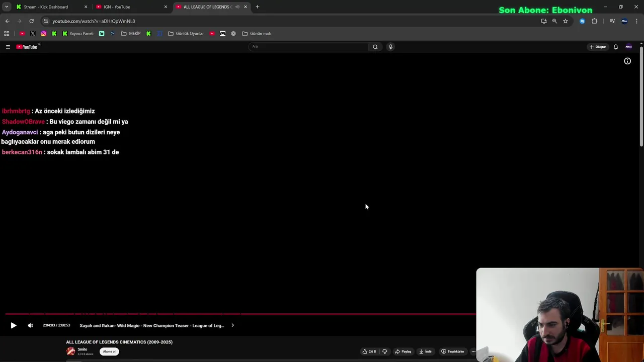Screen dimensions: 644x362
Task: Open the Smite channel avatar
Action: pyautogui.click(x=71, y=351)
